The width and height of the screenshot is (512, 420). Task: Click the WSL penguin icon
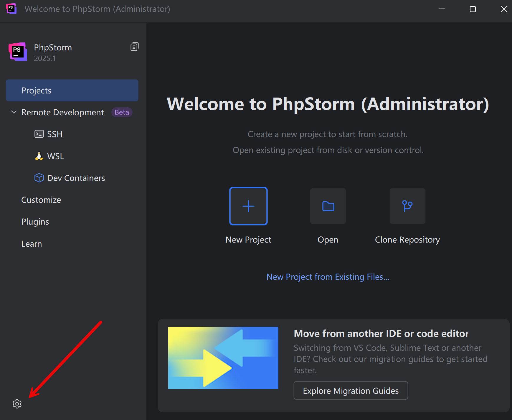tap(39, 156)
